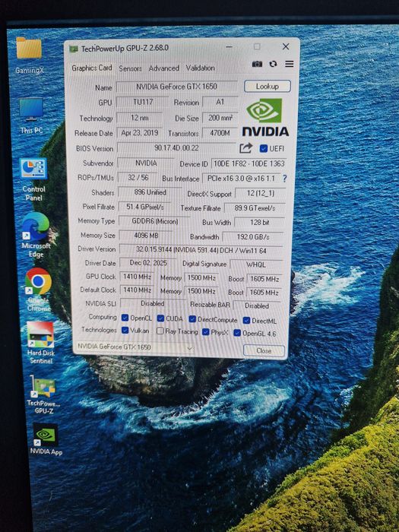Screen dimensions: 399x532
Task: Switch to the Validation tab
Action: (200, 68)
